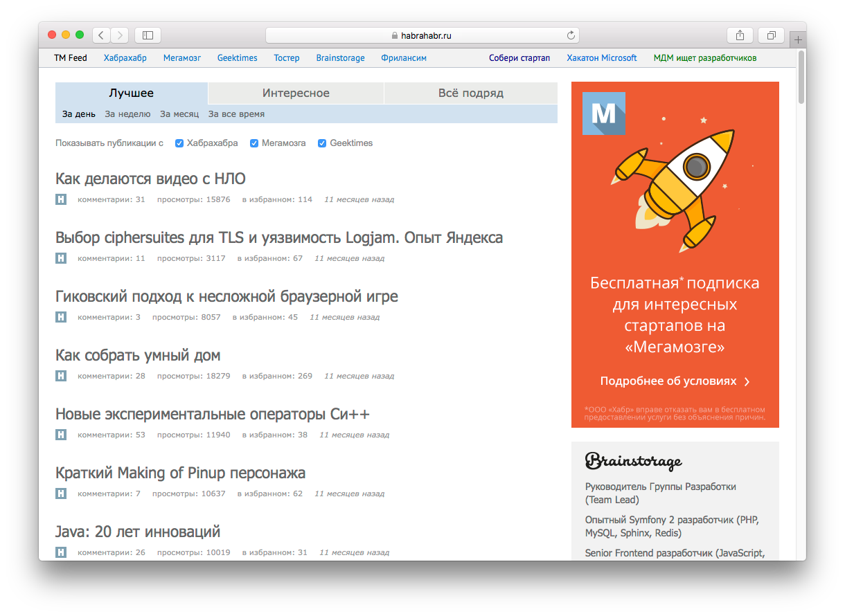Select the 'За день' period filter
Image resolution: width=845 pixels, height=616 pixels.
(79, 114)
